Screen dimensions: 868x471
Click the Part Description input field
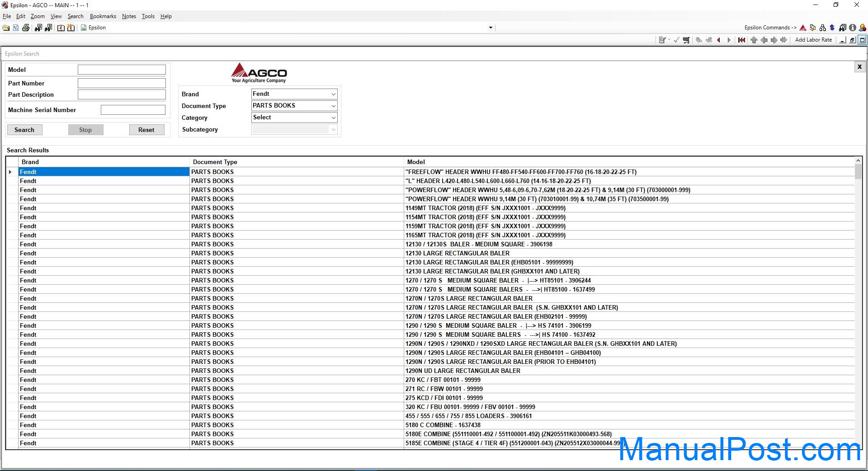(x=122, y=94)
